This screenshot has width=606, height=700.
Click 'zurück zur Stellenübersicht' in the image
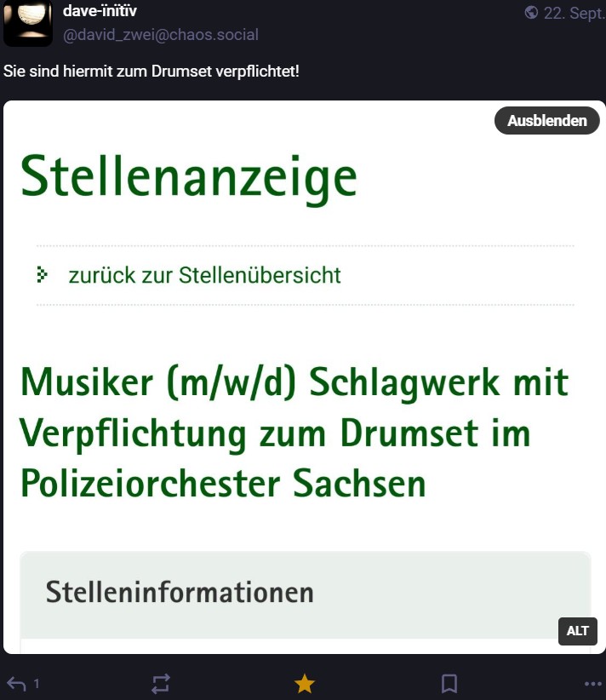204,275
